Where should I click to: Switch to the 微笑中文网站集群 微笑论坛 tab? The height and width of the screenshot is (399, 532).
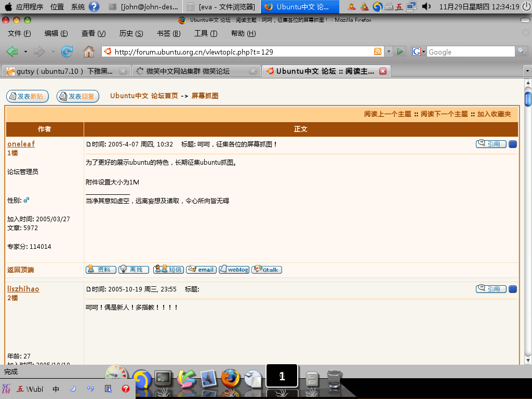tap(196, 71)
